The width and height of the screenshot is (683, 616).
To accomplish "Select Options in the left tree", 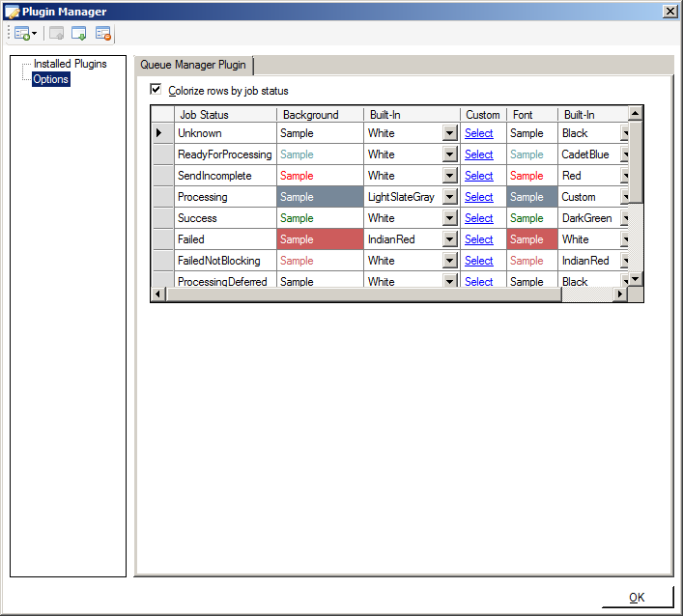I will [50, 79].
